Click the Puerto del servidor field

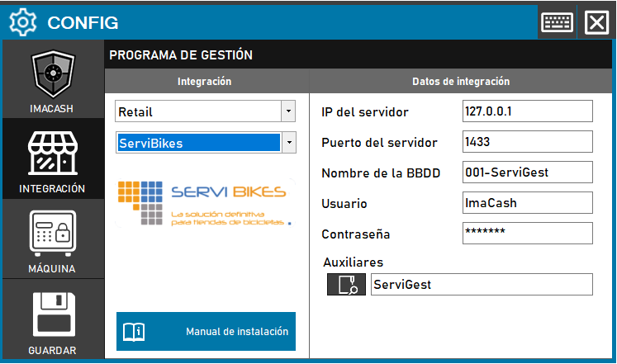(527, 142)
